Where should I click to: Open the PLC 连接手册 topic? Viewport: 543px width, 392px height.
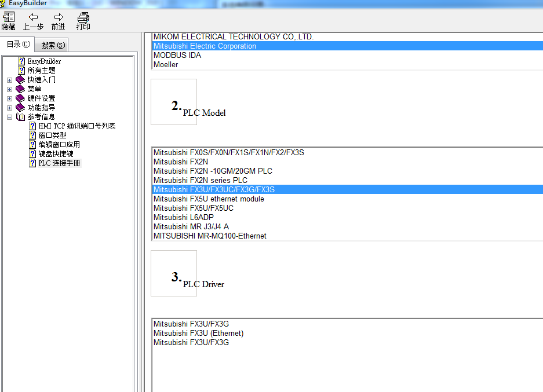[x=59, y=163]
